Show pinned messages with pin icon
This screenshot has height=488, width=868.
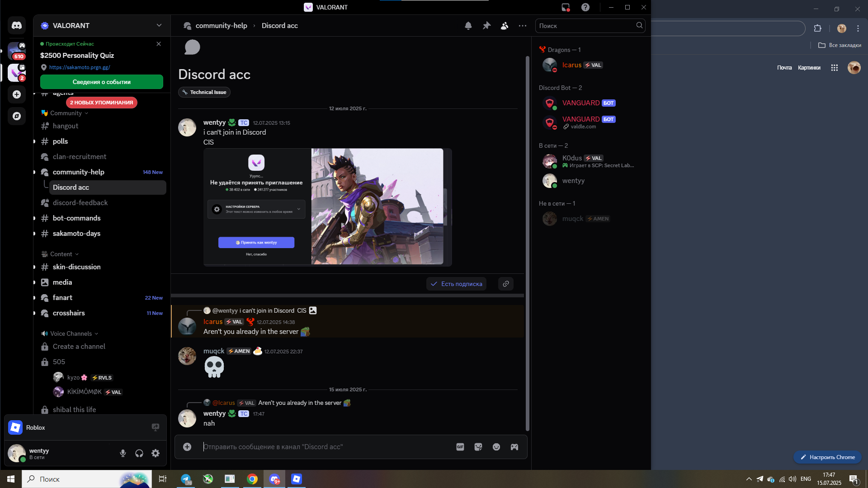[486, 26]
